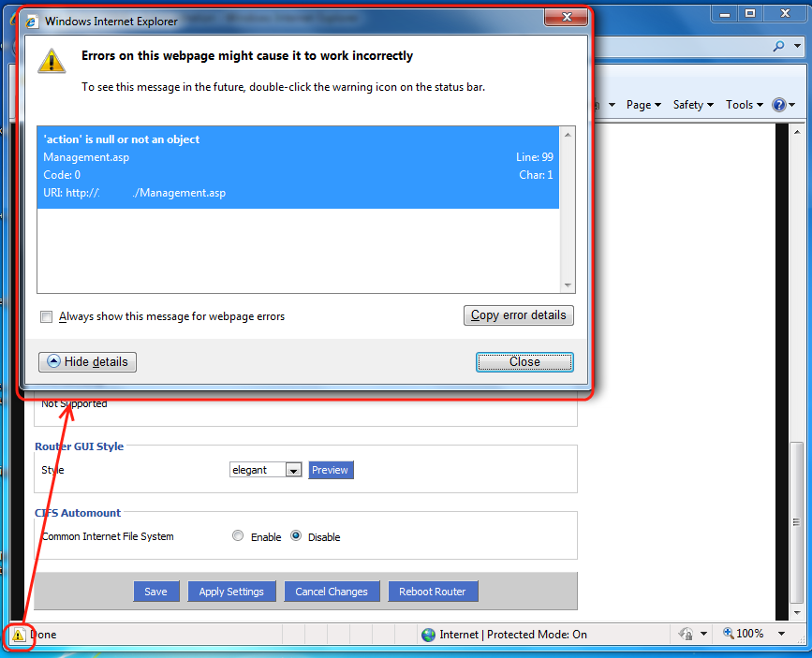The width and height of the screenshot is (812, 658).
Task: Click the privacy shield icon in the status bar
Action: pyautogui.click(x=687, y=634)
